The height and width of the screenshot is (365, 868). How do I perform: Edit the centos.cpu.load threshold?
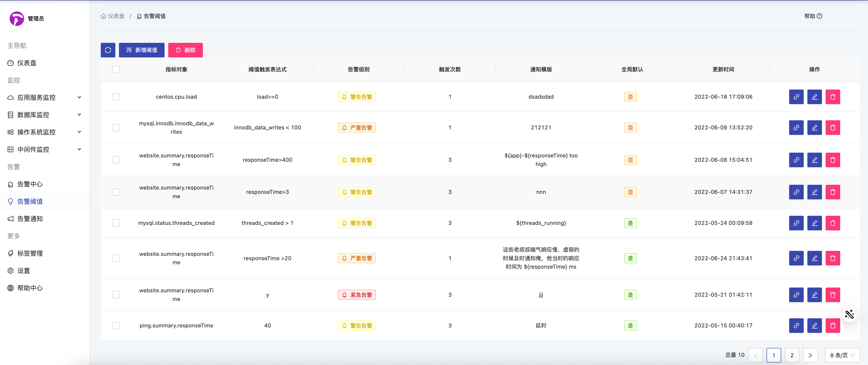coord(814,97)
